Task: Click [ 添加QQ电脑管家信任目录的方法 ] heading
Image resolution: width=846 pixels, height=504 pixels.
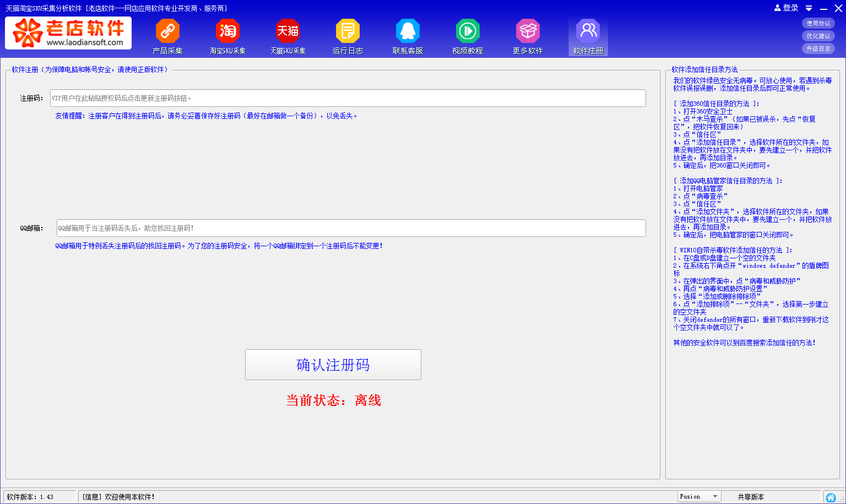Action: tap(728, 181)
